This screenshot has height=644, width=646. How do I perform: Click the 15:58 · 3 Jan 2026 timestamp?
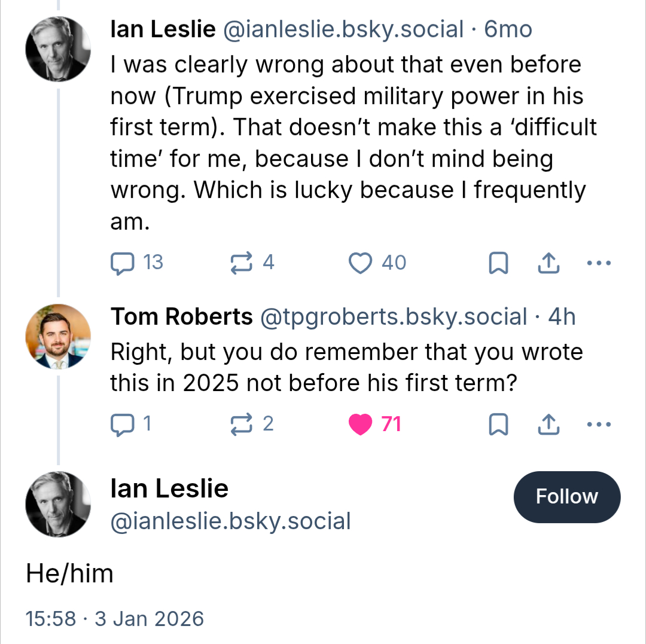tap(115, 618)
